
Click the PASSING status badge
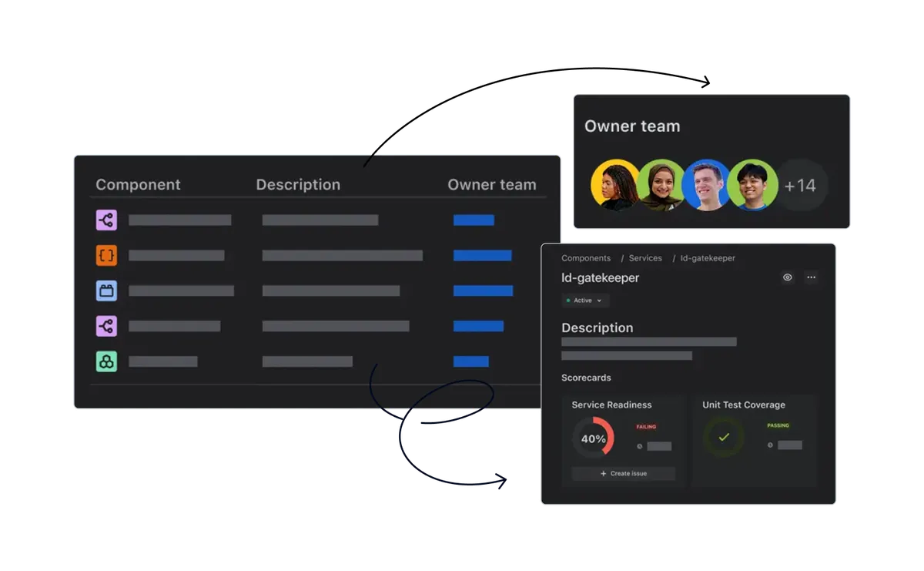[778, 425]
